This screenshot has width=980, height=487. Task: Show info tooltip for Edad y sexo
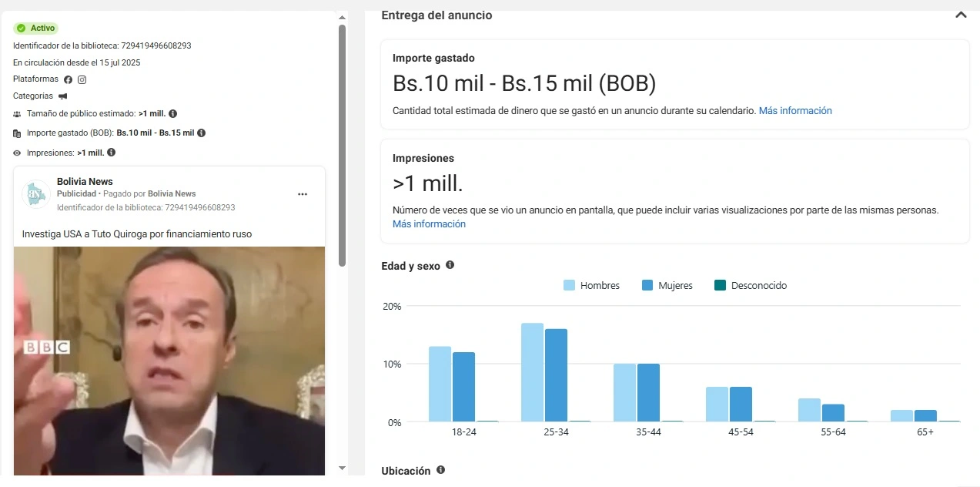click(x=450, y=265)
